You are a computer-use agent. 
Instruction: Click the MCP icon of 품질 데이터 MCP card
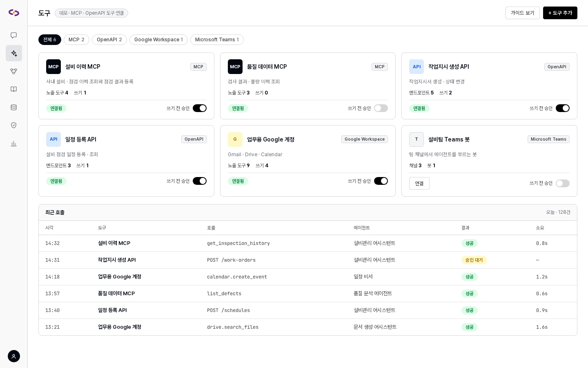click(235, 67)
